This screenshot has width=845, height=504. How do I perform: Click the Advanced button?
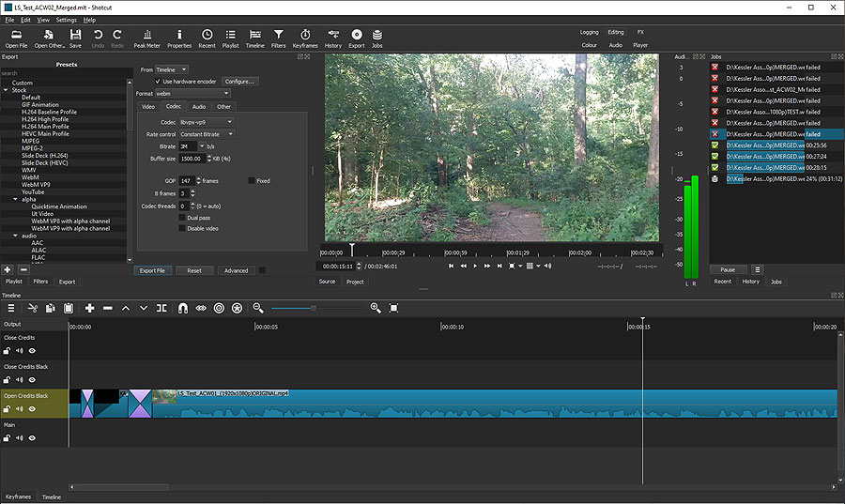pyautogui.click(x=236, y=271)
